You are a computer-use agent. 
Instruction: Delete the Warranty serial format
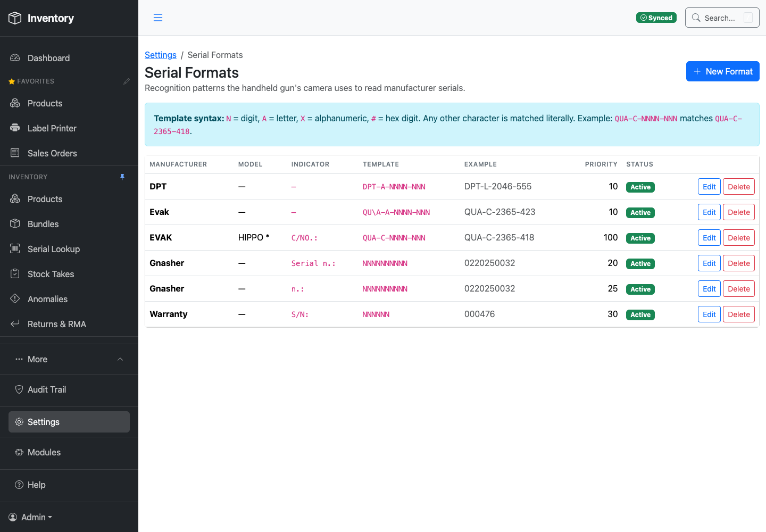coord(739,314)
